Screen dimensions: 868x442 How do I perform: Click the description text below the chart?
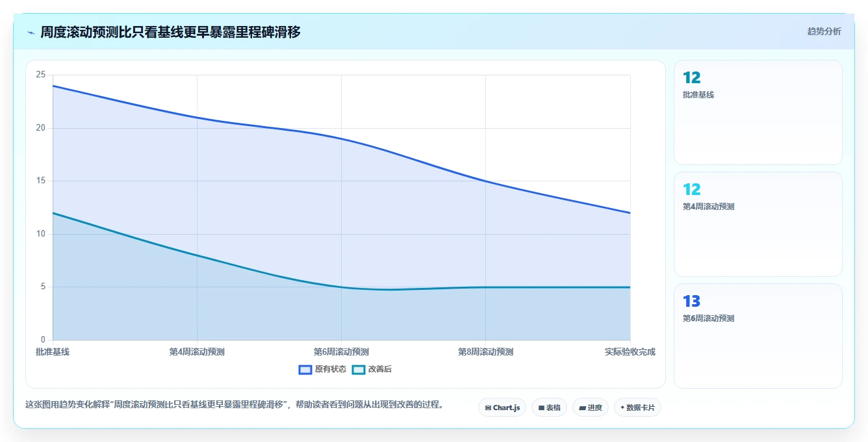(235, 404)
